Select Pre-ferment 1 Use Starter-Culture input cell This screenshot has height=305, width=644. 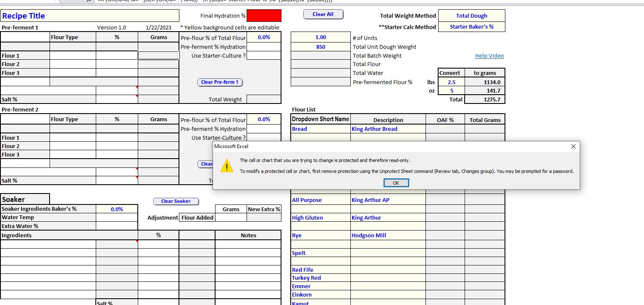point(264,56)
